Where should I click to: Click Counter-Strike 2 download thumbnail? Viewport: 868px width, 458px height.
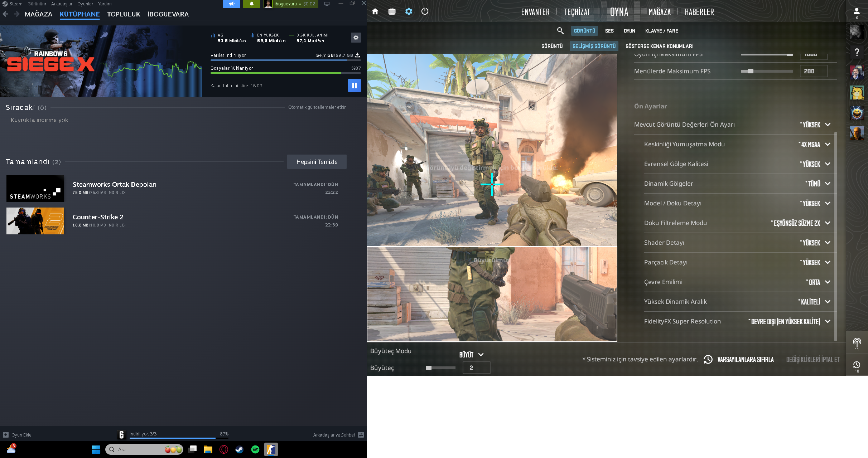(35, 221)
